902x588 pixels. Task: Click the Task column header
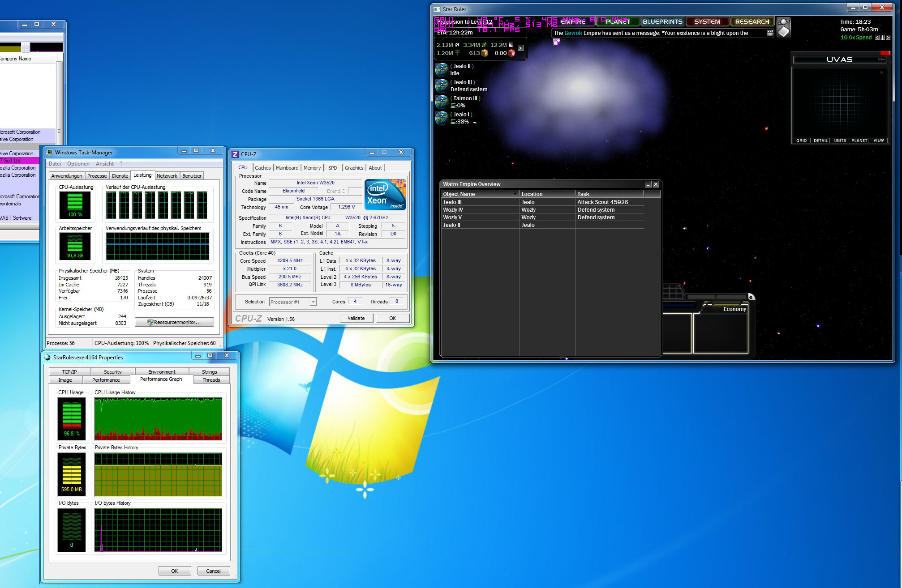pyautogui.click(x=610, y=194)
